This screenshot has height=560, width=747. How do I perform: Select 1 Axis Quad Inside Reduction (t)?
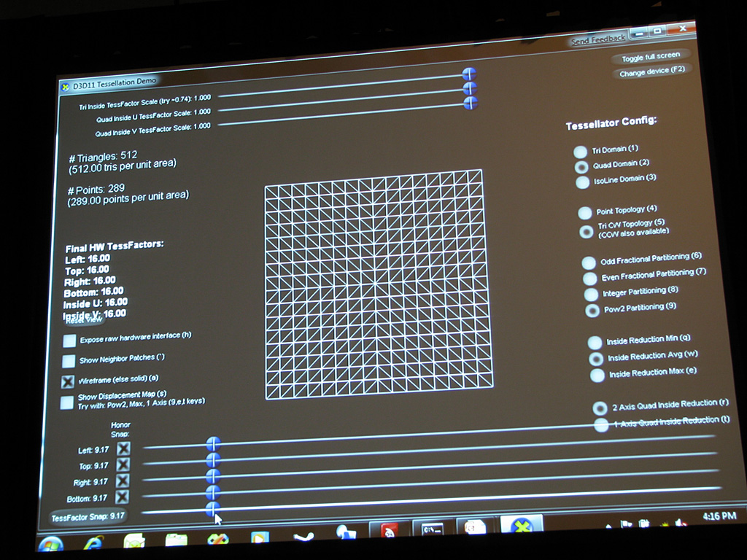point(601,424)
